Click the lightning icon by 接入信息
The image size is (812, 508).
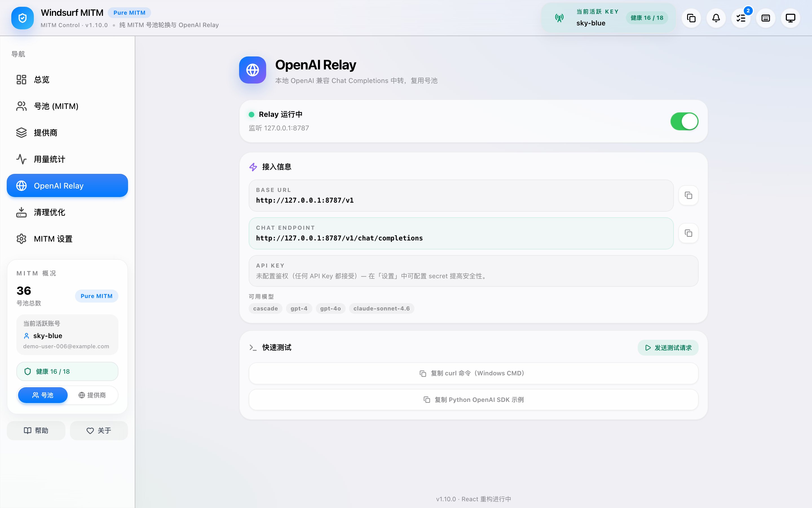pyautogui.click(x=253, y=167)
